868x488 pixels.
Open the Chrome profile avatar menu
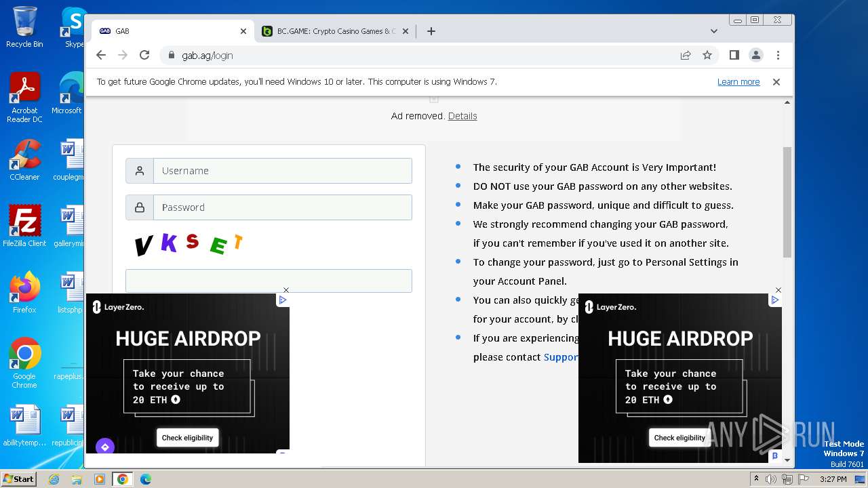pyautogui.click(x=756, y=55)
